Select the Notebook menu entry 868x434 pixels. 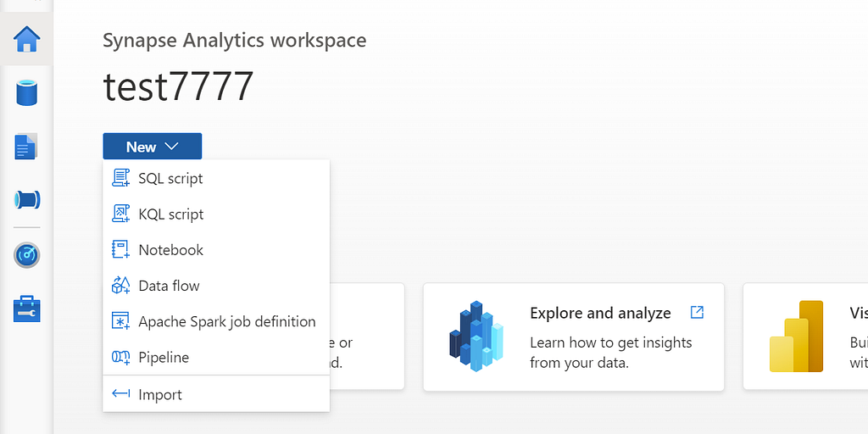click(216, 250)
